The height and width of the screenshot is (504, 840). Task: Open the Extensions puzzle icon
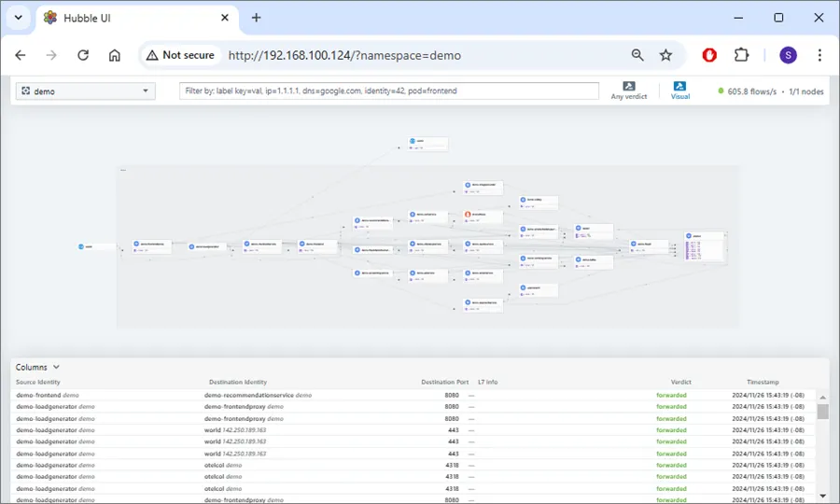point(741,55)
